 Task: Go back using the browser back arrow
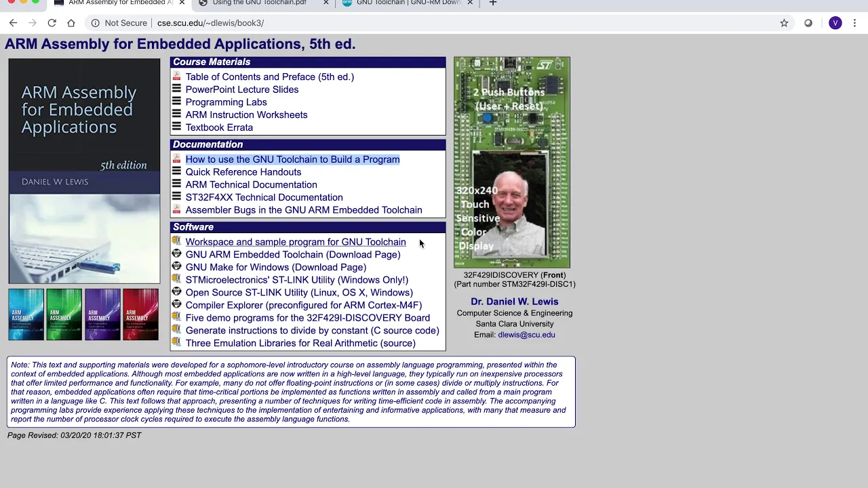click(x=13, y=23)
